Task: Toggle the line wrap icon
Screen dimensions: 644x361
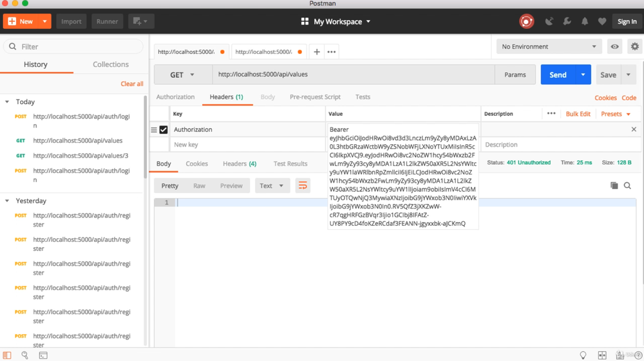Action: point(303,186)
